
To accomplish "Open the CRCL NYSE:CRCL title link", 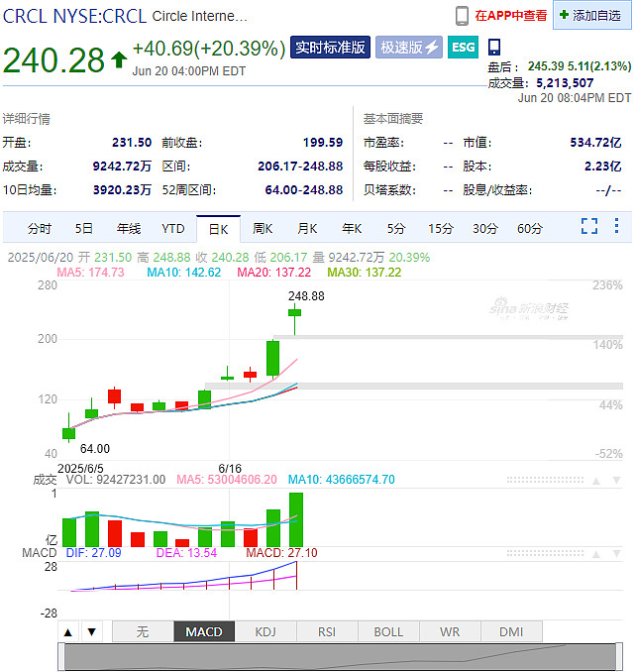I will [x=75, y=16].
